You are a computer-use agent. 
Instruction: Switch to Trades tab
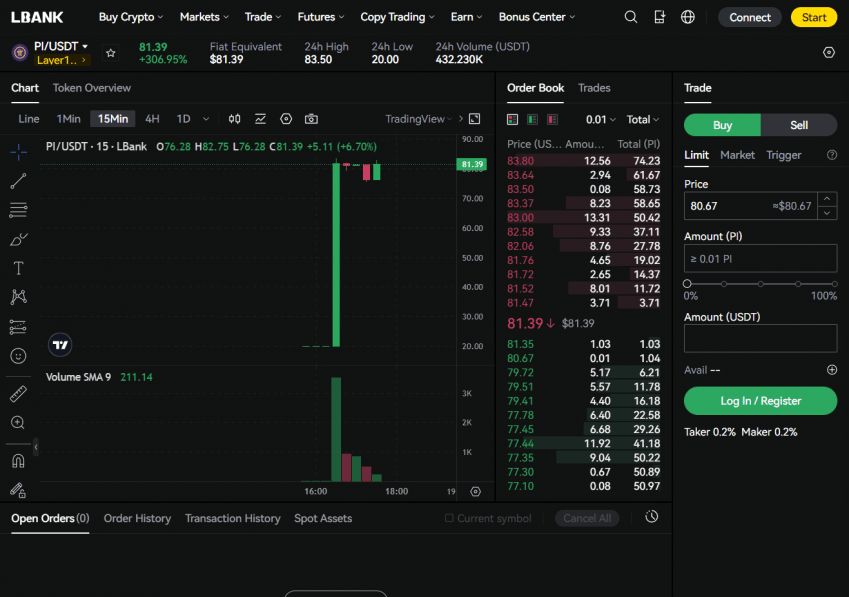[x=594, y=88]
